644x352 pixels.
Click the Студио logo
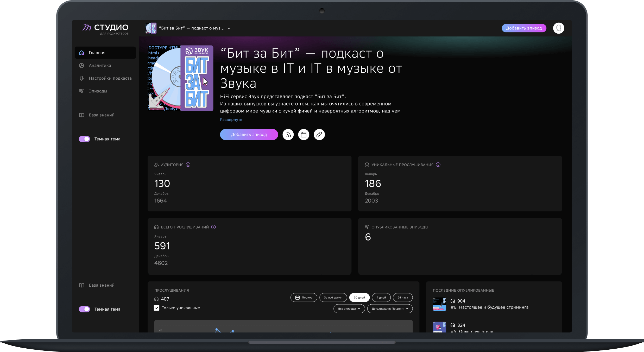(105, 29)
